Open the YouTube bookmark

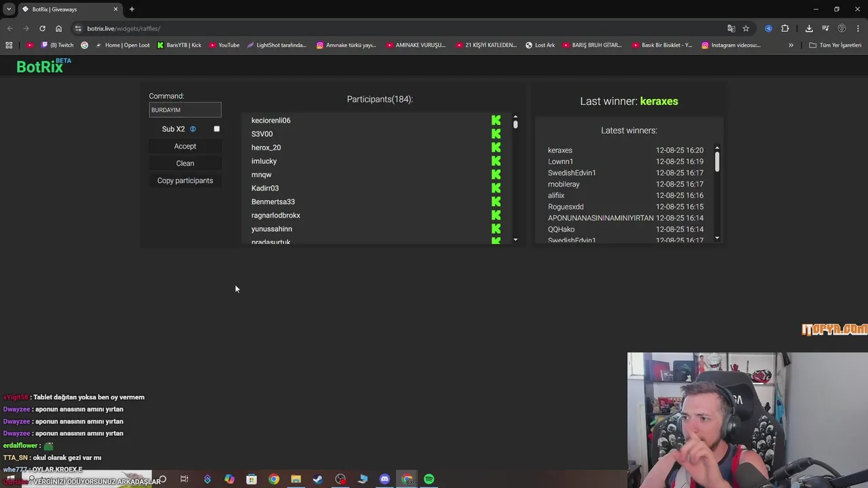click(x=224, y=45)
